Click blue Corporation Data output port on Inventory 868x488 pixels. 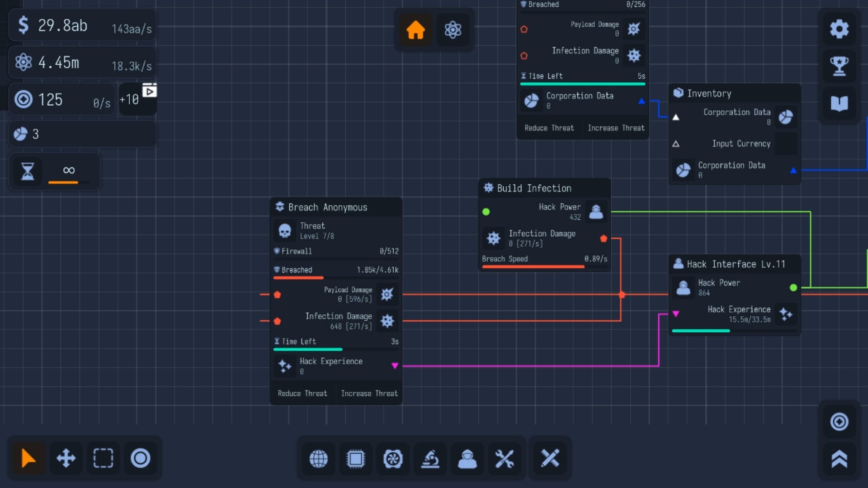(x=793, y=171)
